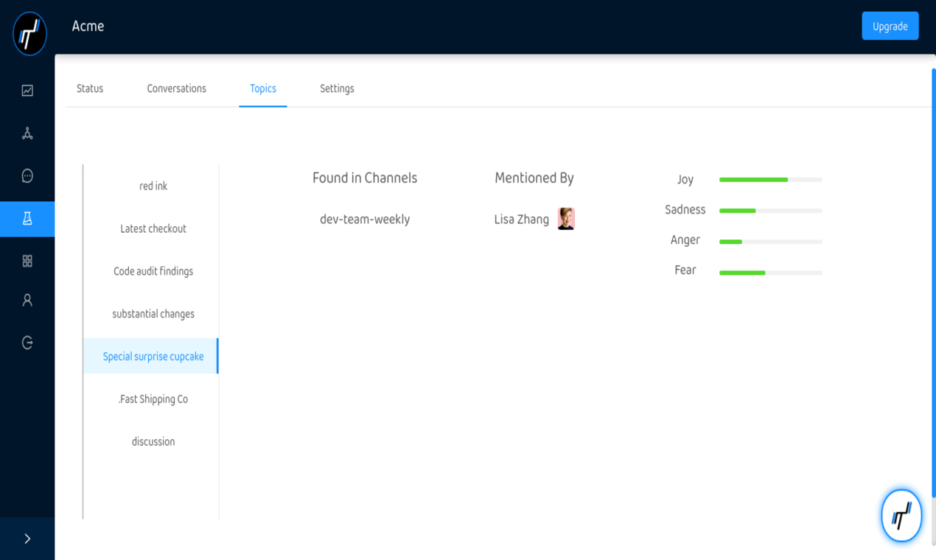This screenshot has height=560, width=936.
Task: Open the Settings tab
Action: (337, 88)
